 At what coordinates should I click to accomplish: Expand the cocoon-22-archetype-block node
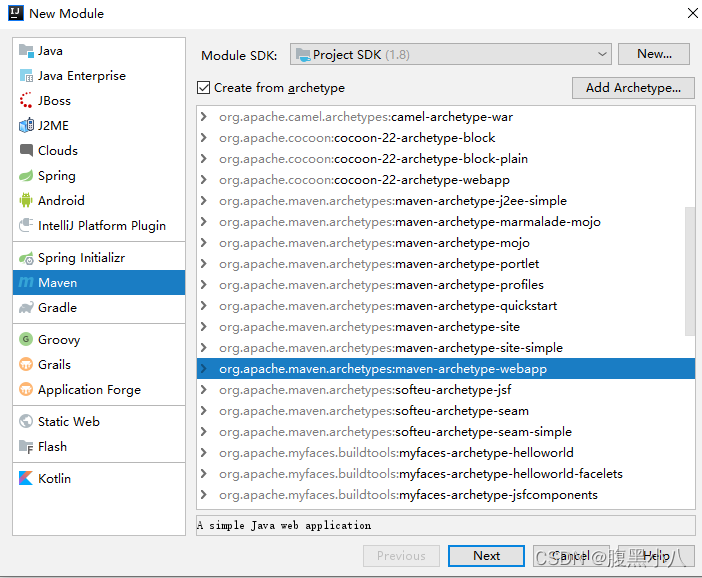click(x=204, y=137)
